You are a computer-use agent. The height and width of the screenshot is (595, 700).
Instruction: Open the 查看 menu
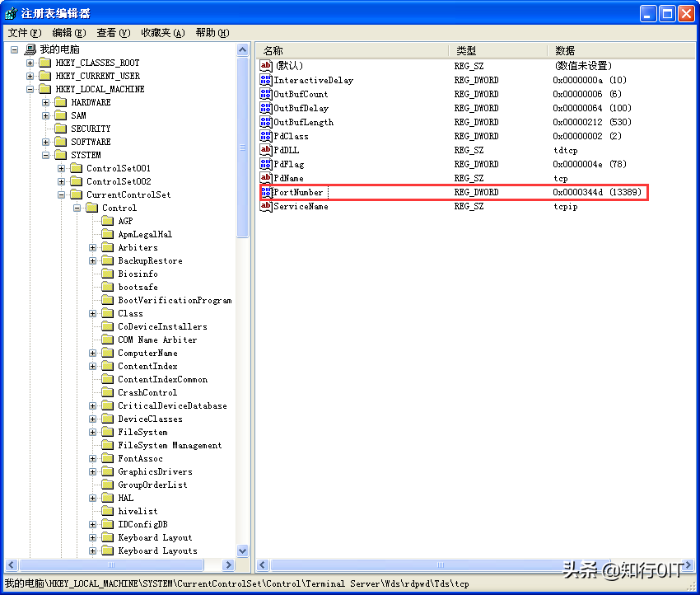(x=114, y=32)
